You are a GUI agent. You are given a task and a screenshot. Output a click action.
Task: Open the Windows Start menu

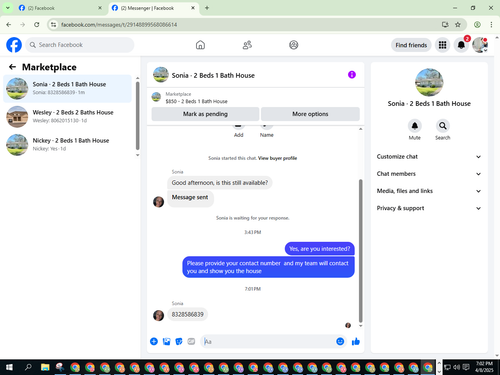click(9, 367)
